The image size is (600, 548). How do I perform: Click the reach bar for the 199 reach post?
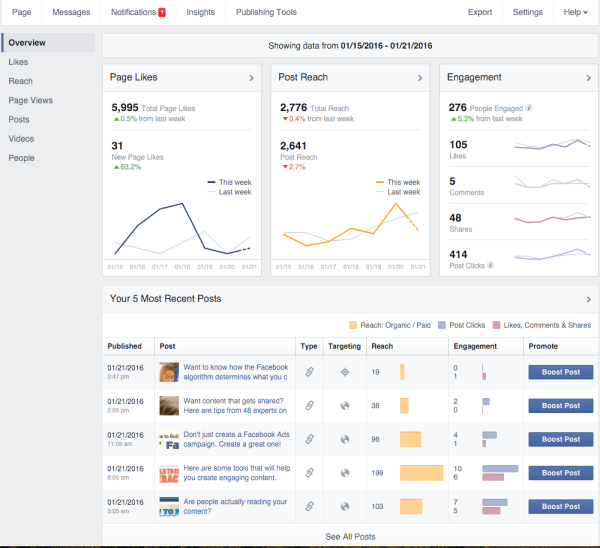(x=422, y=473)
